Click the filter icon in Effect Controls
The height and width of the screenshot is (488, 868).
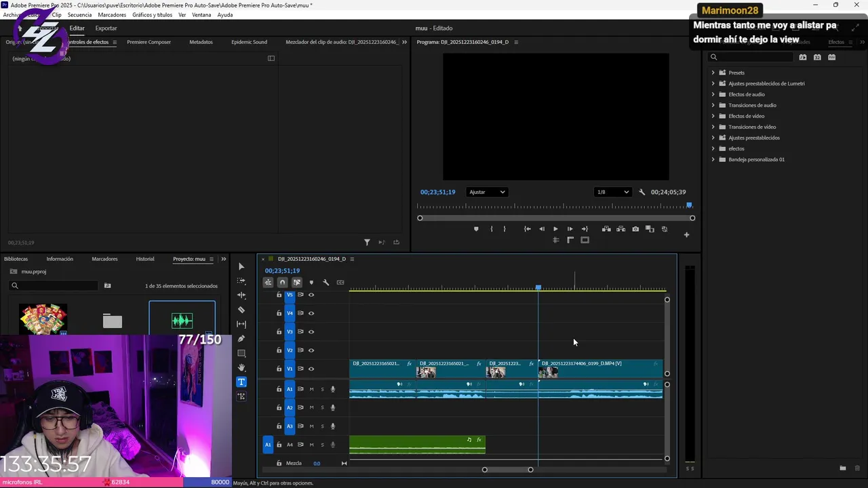(x=367, y=243)
